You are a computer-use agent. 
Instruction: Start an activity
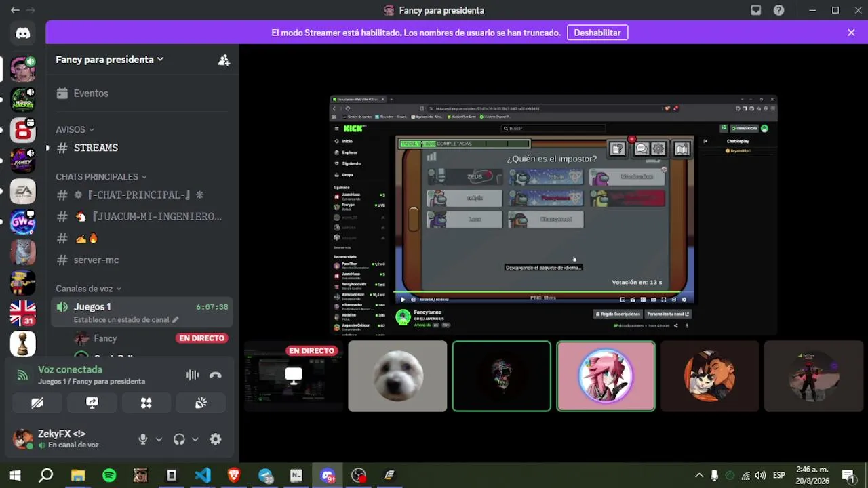(x=146, y=403)
